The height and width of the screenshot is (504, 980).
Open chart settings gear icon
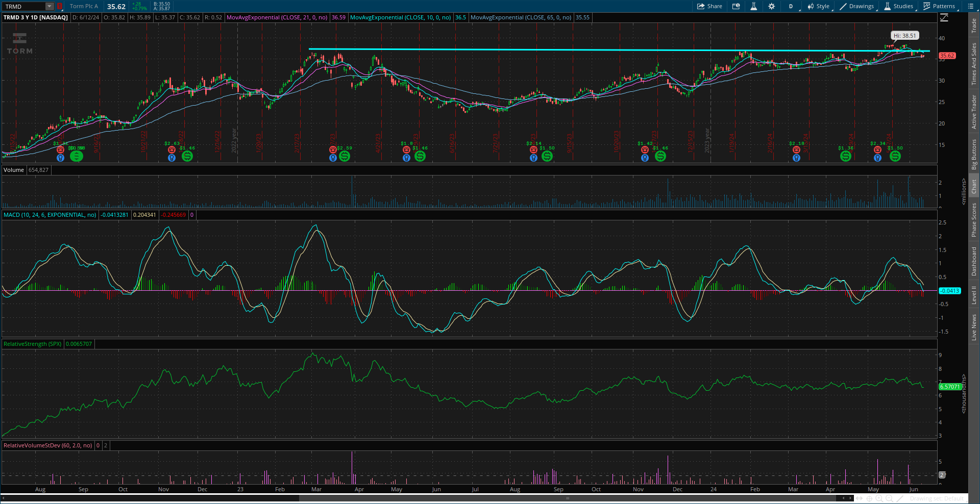coord(771,6)
